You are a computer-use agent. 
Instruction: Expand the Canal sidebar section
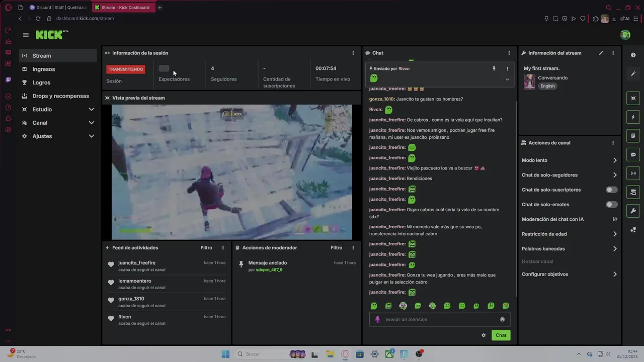(92, 123)
